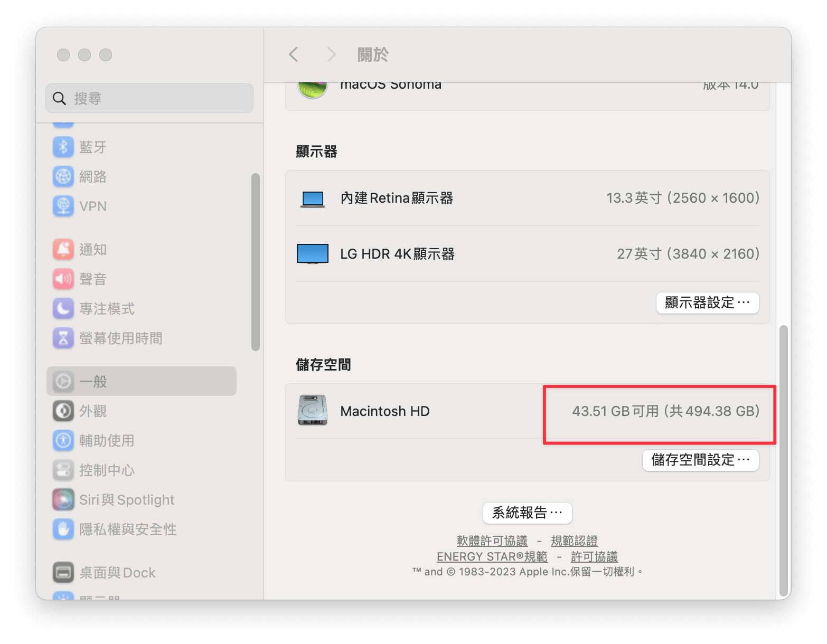Click the main pane scrollbar thumb
The width and height of the screenshot is (827, 644).
(x=784, y=460)
